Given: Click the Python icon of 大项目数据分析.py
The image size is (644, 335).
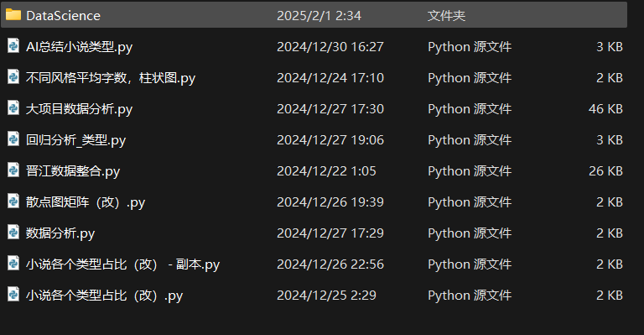Looking at the screenshot, I should tap(13, 107).
